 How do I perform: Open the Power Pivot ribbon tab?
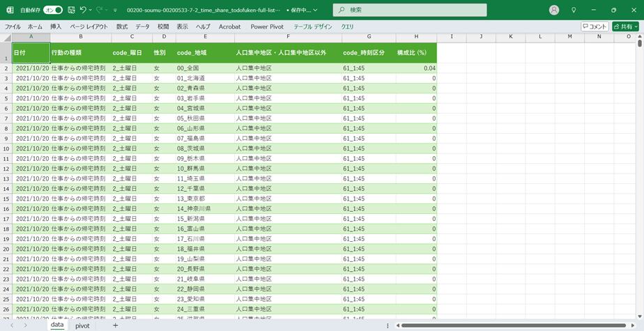click(267, 26)
